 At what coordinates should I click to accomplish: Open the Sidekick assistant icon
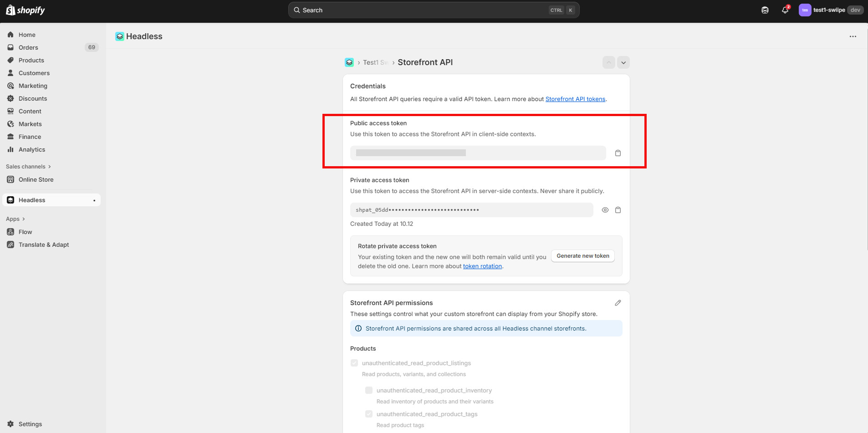[765, 10]
